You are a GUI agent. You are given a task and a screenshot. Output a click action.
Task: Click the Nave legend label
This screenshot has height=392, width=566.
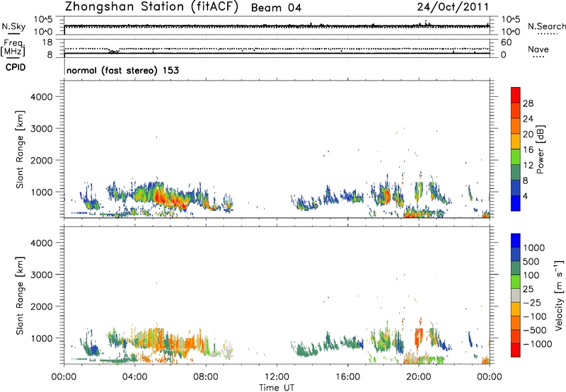pos(538,49)
